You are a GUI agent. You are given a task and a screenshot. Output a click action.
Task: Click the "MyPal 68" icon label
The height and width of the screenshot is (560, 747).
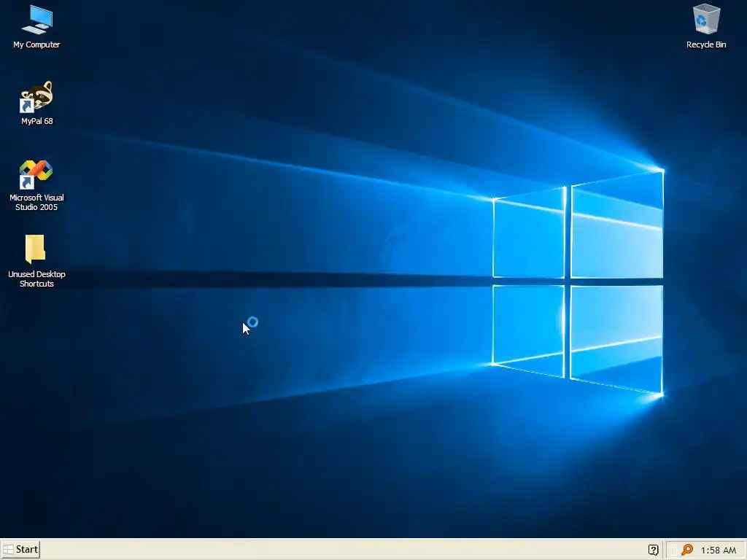click(x=36, y=121)
